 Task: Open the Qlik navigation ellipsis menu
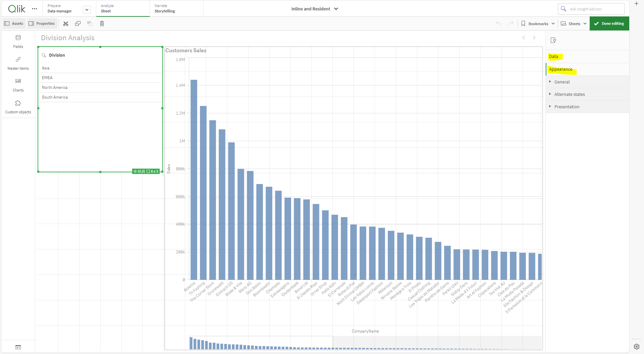(35, 9)
